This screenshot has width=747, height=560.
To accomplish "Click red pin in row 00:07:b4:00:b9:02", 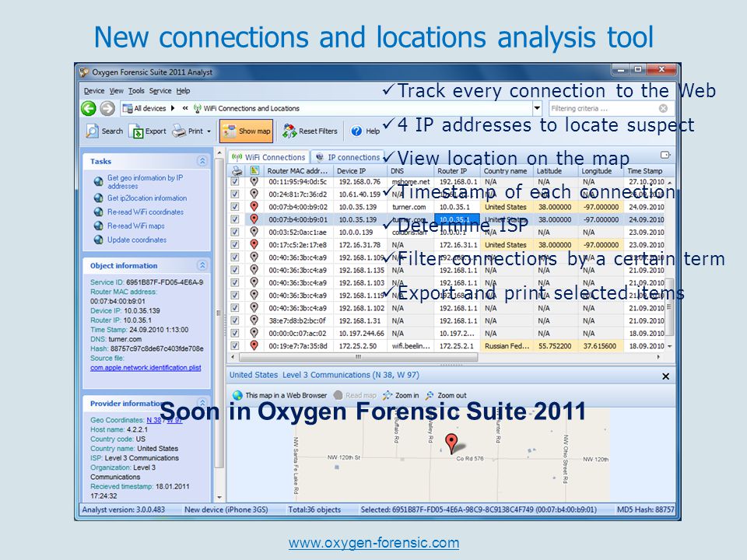I will click(x=254, y=207).
